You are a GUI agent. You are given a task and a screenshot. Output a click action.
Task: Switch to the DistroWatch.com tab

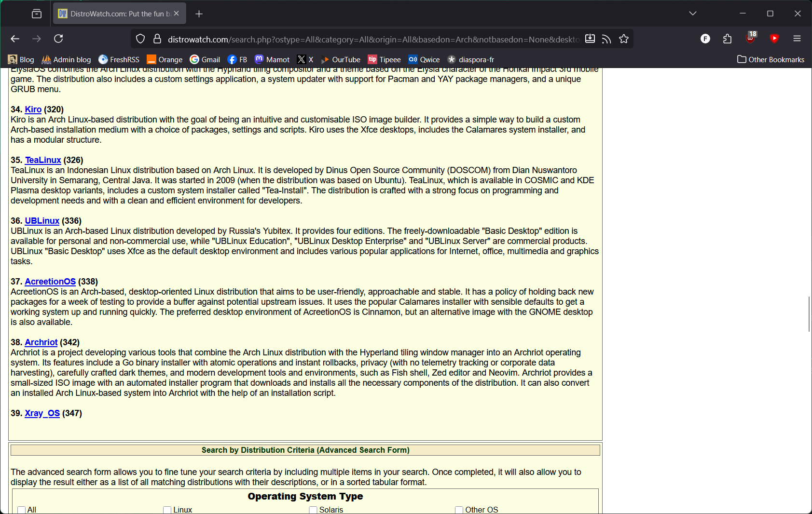(116, 14)
